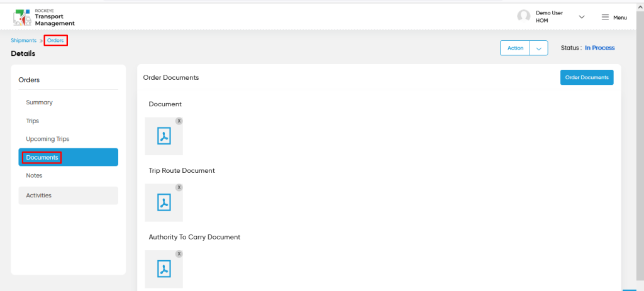Click the Action button
Screen dimensions: 644x291
515,48
